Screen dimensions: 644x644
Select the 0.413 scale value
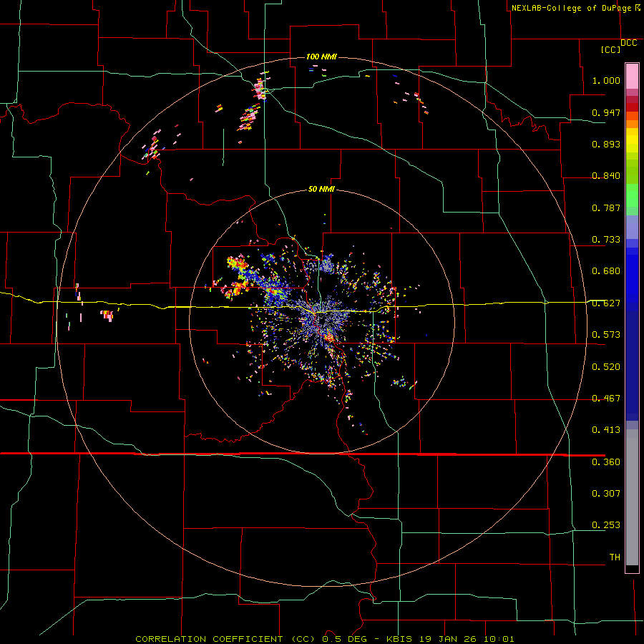(x=606, y=430)
